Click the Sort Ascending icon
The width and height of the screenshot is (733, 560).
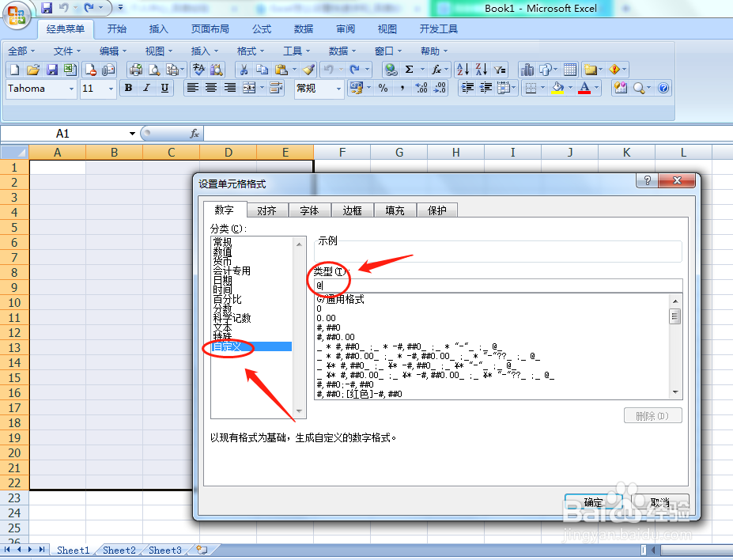(461, 70)
